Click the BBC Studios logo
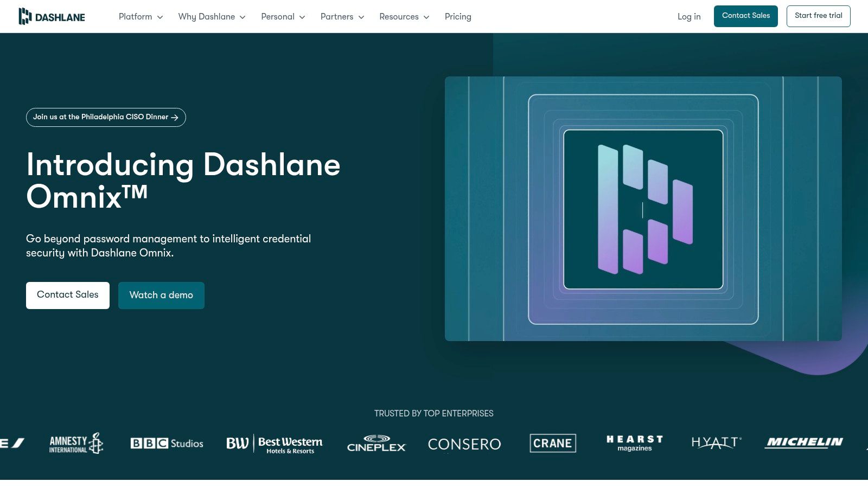Viewport: 868px width, 488px height. (x=167, y=444)
